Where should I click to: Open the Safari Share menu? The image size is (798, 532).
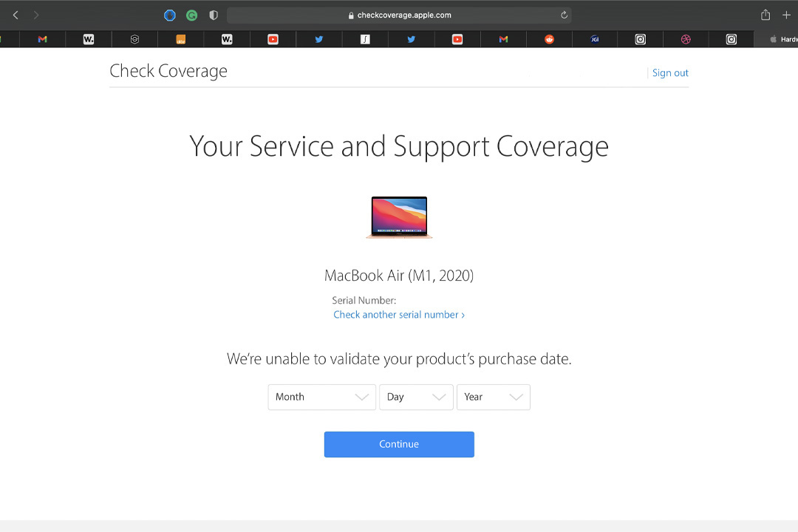pyautogui.click(x=765, y=15)
